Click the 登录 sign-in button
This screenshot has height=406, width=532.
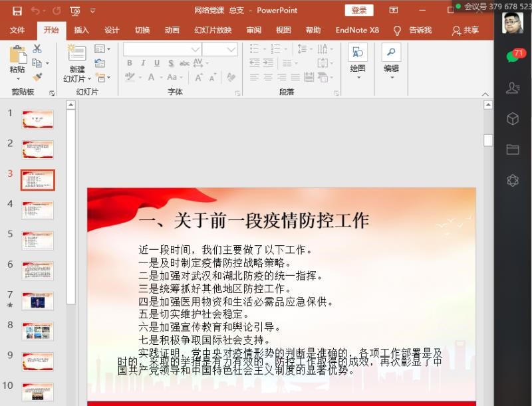359,11
